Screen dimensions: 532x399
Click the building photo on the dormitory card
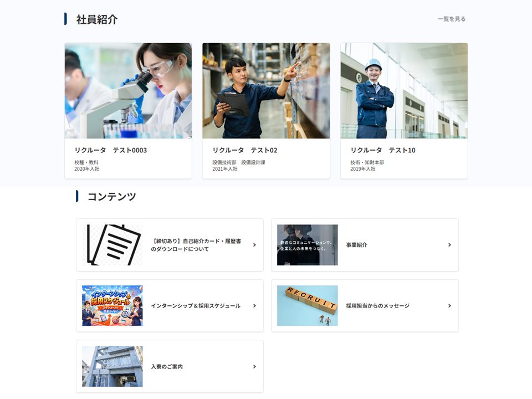click(112, 366)
